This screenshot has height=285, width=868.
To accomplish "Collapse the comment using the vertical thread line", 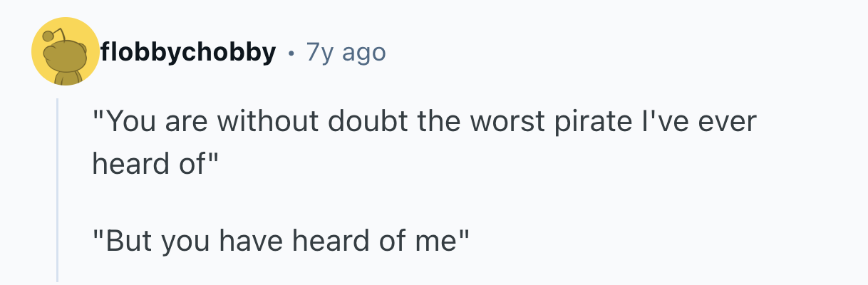I will click(58, 191).
